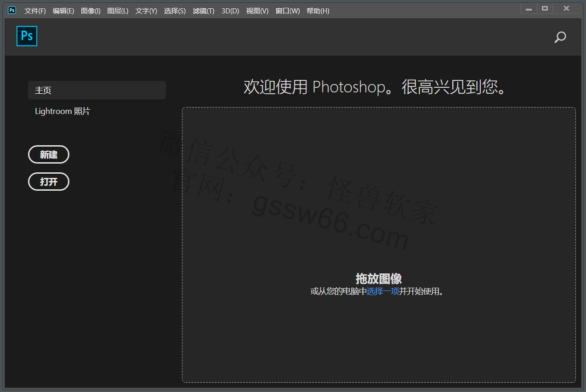
Task: Open the 文字(Y) menu
Action: 146,11
